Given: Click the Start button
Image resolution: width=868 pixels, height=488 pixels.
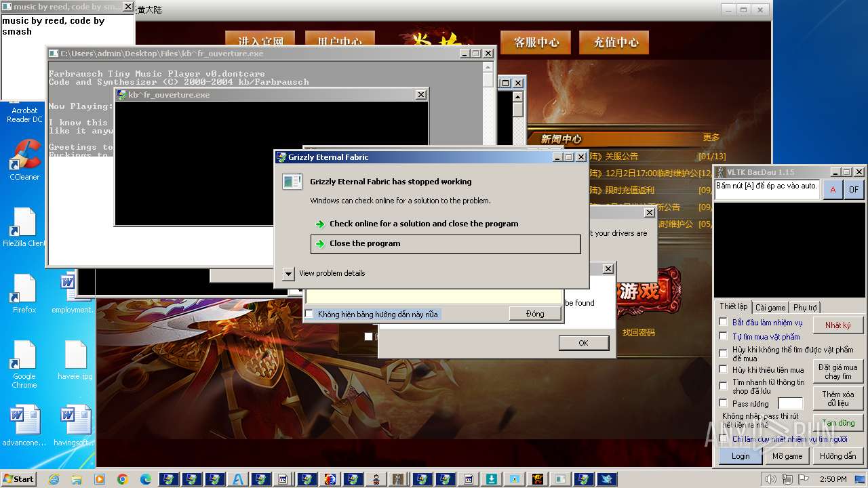Looking at the screenshot, I should click(19, 479).
